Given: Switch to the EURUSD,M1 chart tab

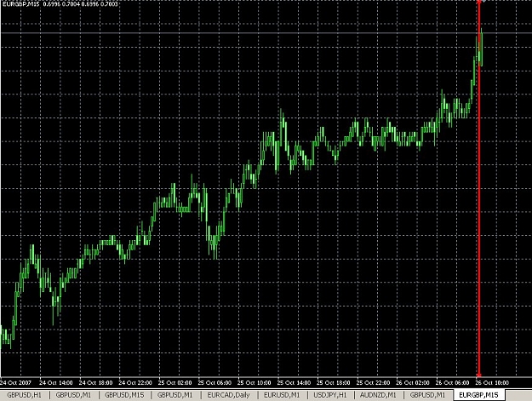Looking at the screenshot, I should [282, 395].
